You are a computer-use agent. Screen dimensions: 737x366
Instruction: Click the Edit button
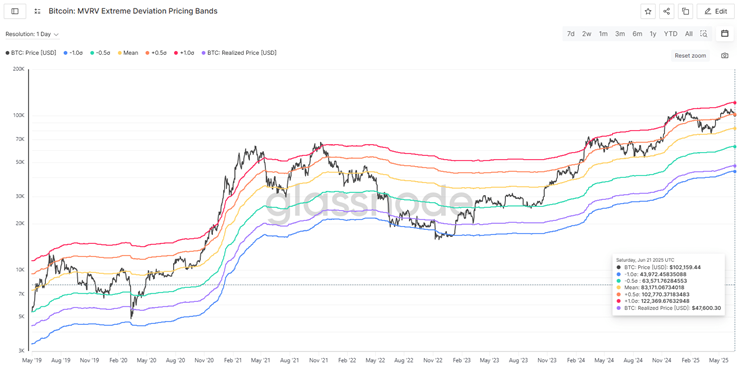click(x=715, y=11)
